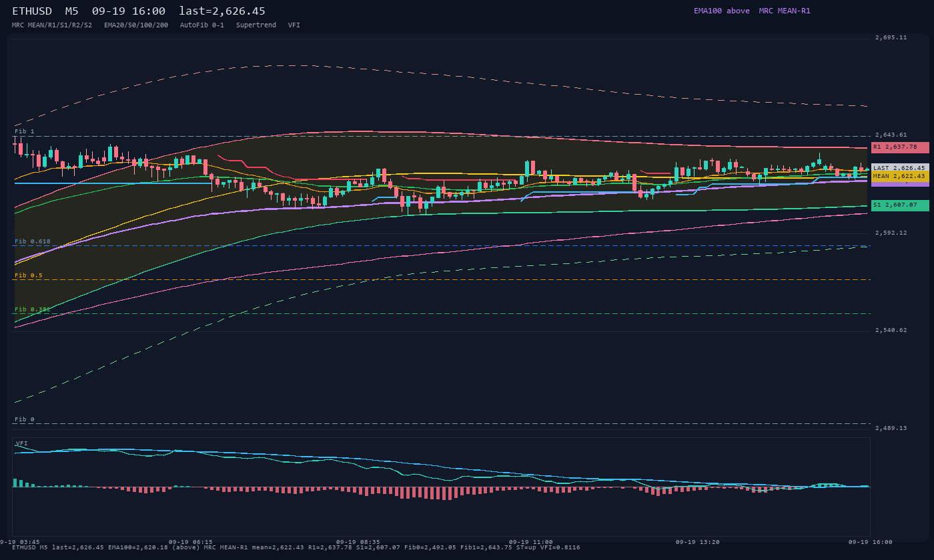Select the "Fib 0.5" level label
Image resolution: width=934 pixels, height=560 pixels.
coord(29,275)
